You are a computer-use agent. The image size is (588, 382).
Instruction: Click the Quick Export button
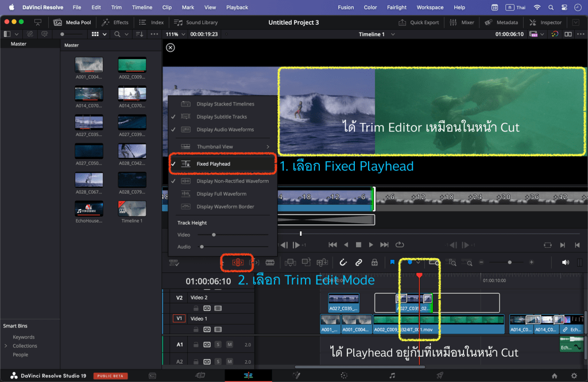pos(419,22)
